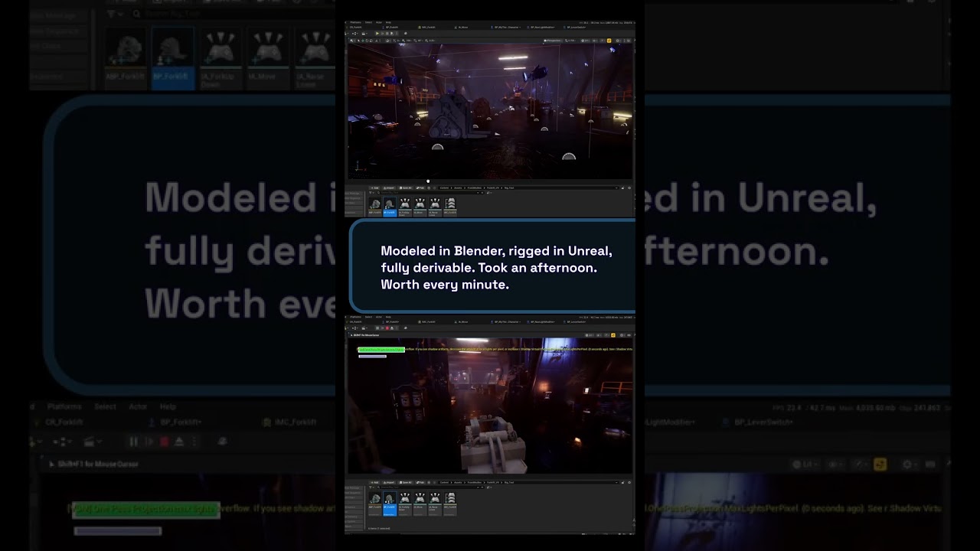Pause simulation in the lower editor toolbar

pos(378,328)
